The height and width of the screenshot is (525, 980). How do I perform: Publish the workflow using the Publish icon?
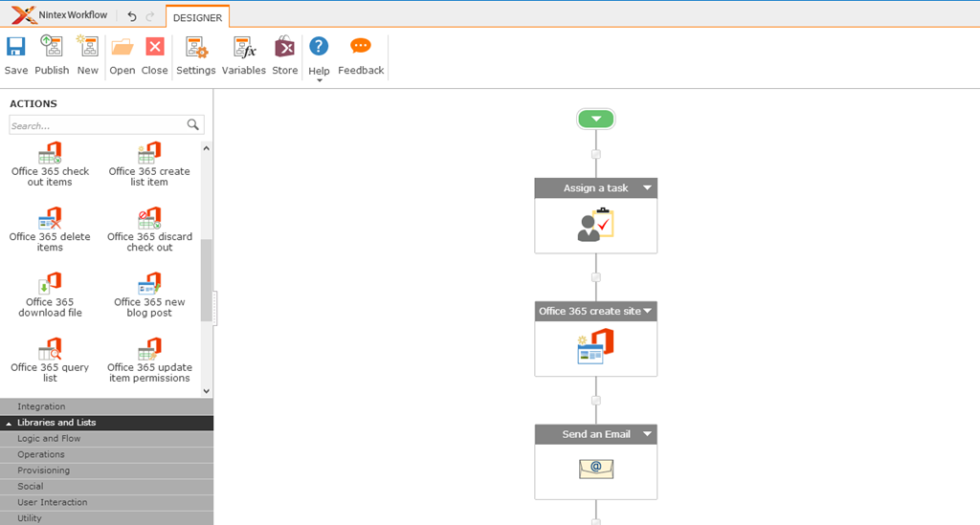click(x=52, y=47)
